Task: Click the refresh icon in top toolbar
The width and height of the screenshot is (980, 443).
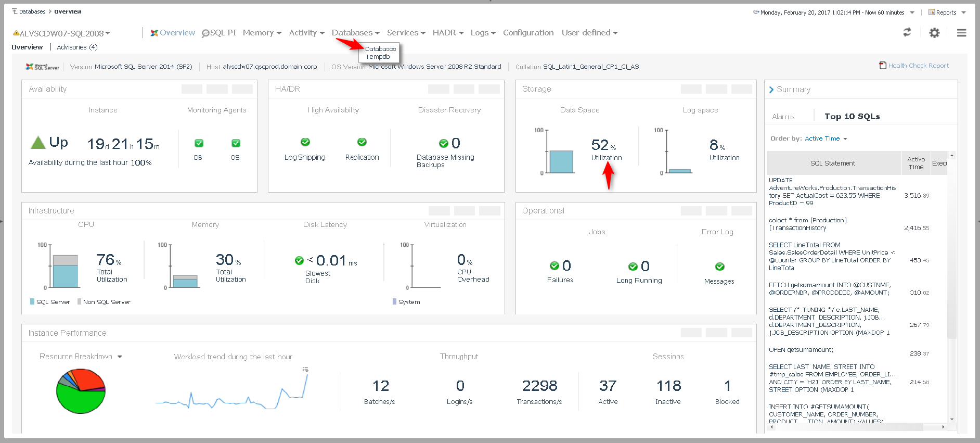Action: 907,32
